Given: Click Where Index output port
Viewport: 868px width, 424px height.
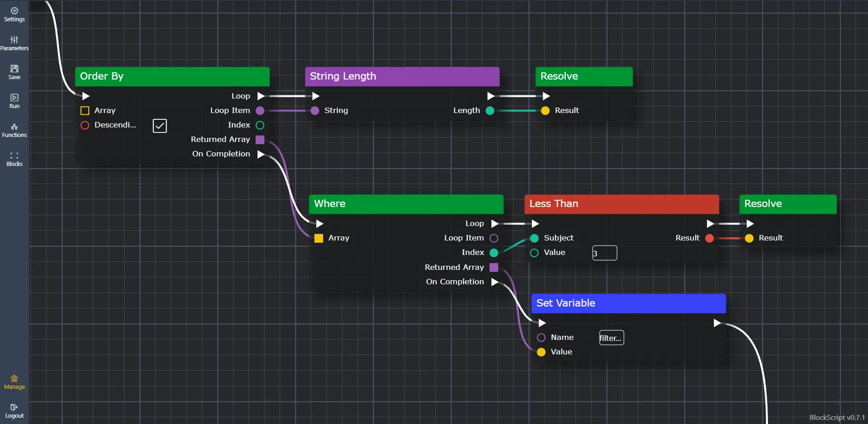Looking at the screenshot, I should 494,253.
